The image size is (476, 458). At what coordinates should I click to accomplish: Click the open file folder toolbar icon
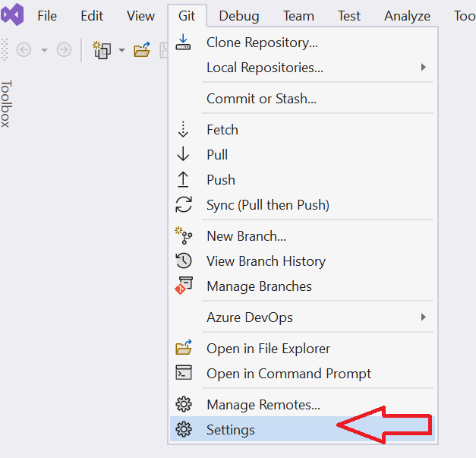point(142,50)
